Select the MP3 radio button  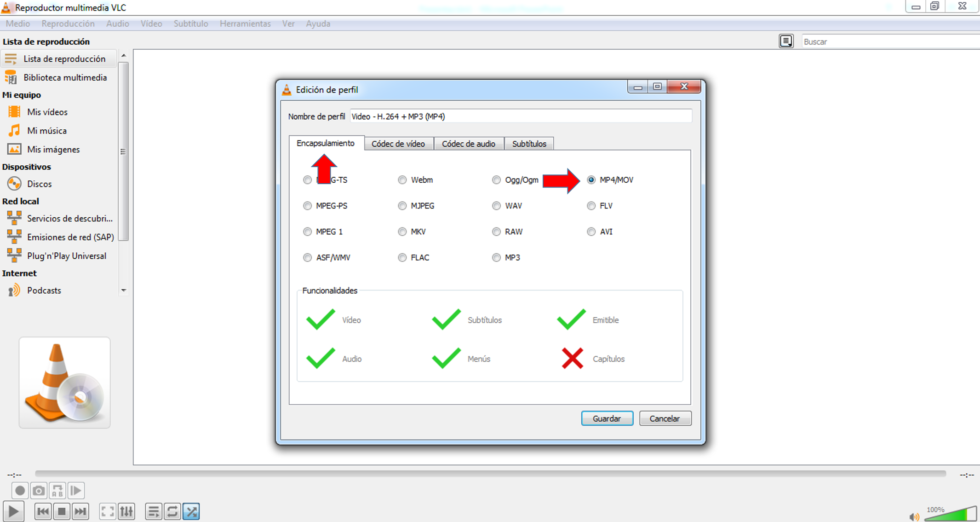click(496, 257)
